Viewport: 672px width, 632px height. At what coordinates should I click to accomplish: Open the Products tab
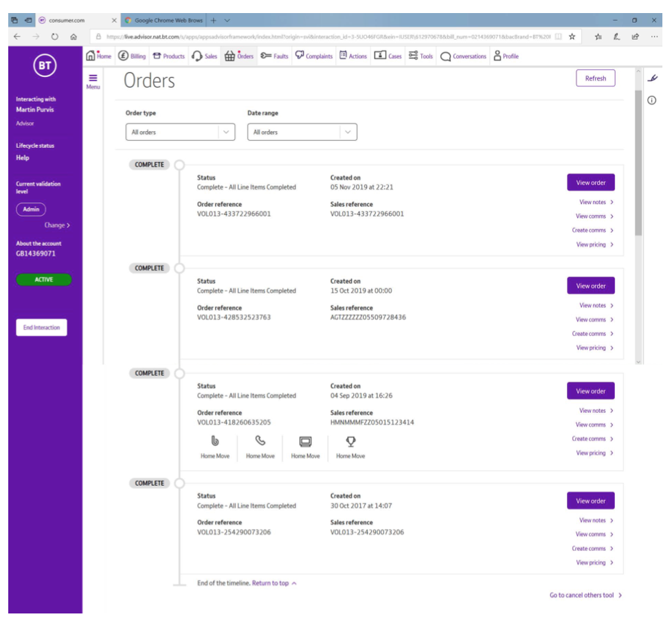pos(169,56)
